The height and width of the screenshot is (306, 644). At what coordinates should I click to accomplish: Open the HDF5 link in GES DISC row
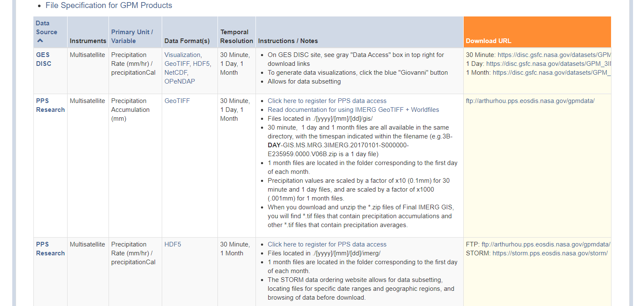tap(202, 64)
